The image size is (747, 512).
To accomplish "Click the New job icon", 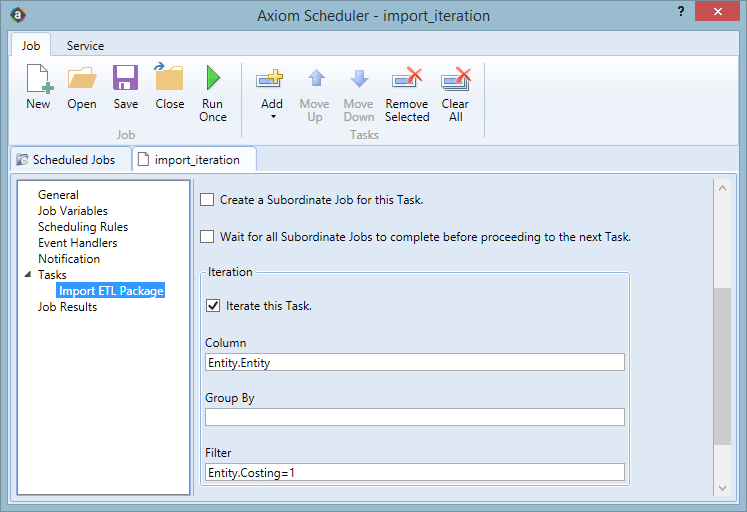I will [x=39, y=79].
